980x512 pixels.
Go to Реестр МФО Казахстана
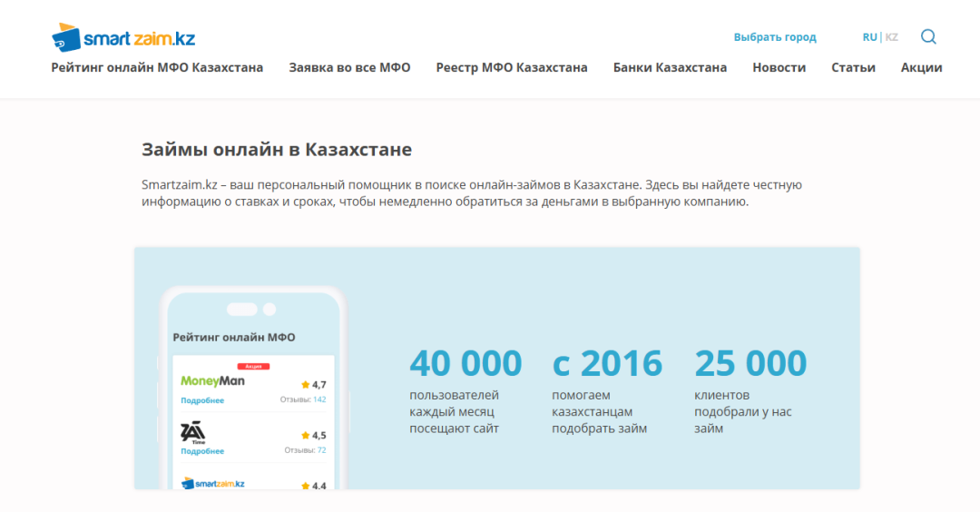[512, 67]
